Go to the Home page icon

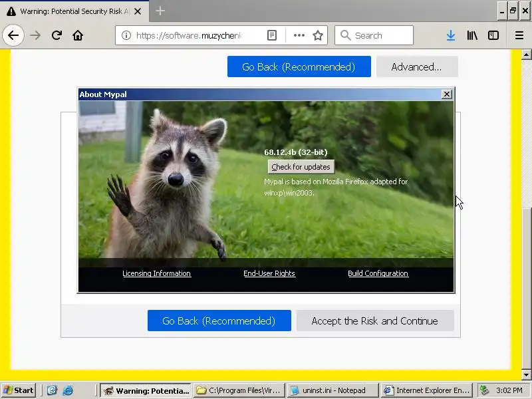click(x=78, y=35)
